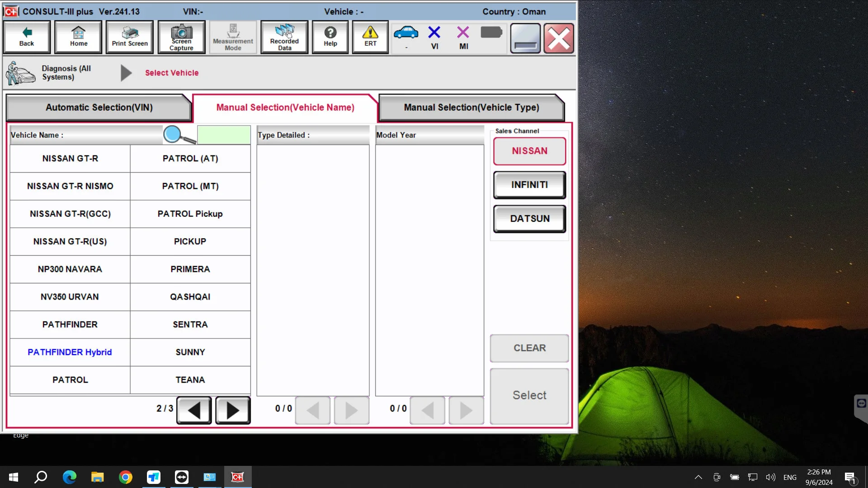
Task: Open notification center in taskbar
Action: [850, 478]
